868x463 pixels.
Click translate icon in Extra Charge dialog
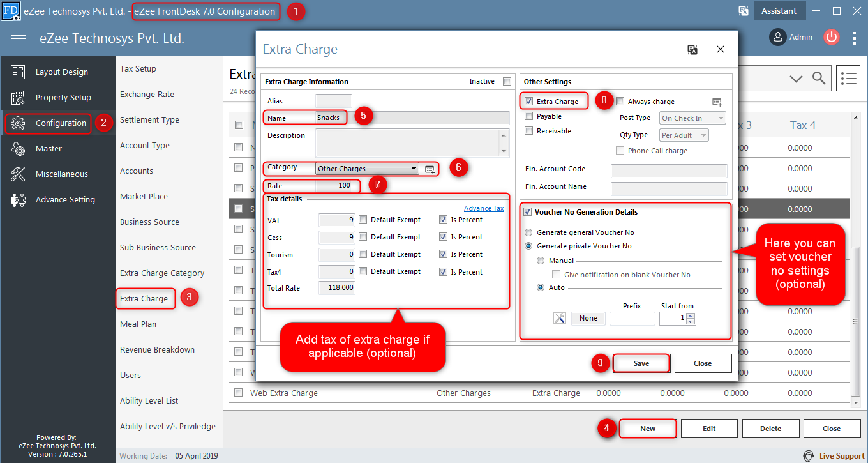692,49
